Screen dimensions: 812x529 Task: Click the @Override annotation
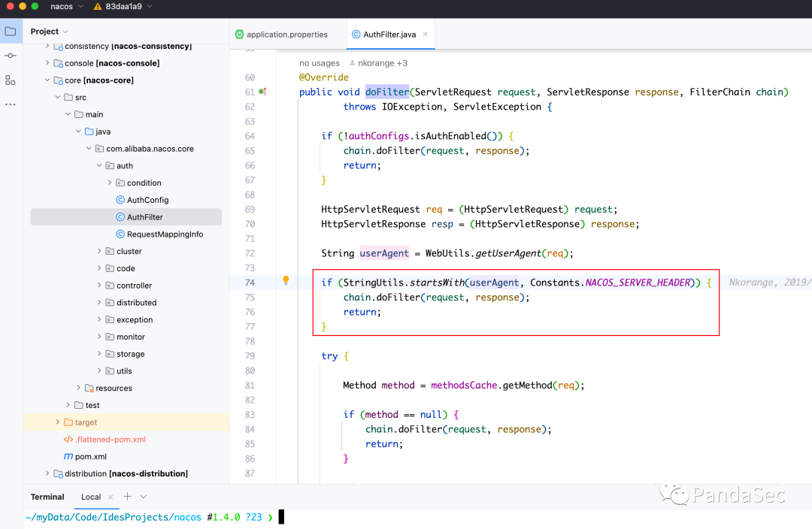pos(323,77)
